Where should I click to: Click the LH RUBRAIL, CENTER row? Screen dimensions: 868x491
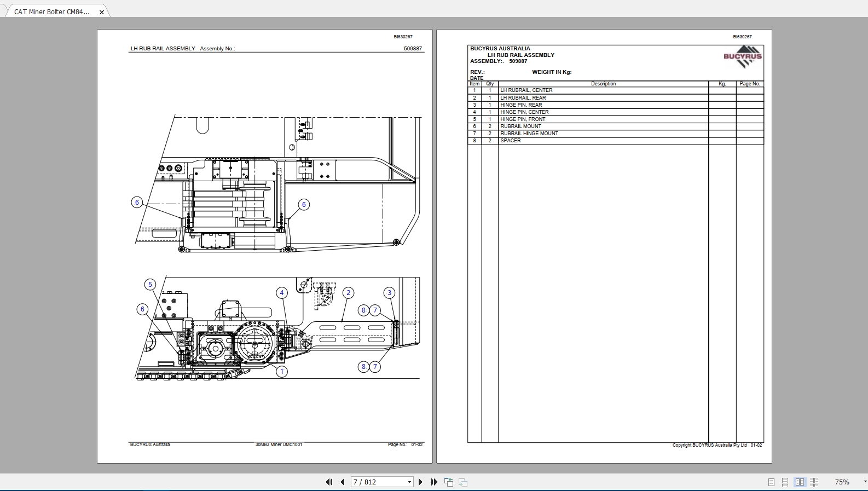tap(616, 90)
